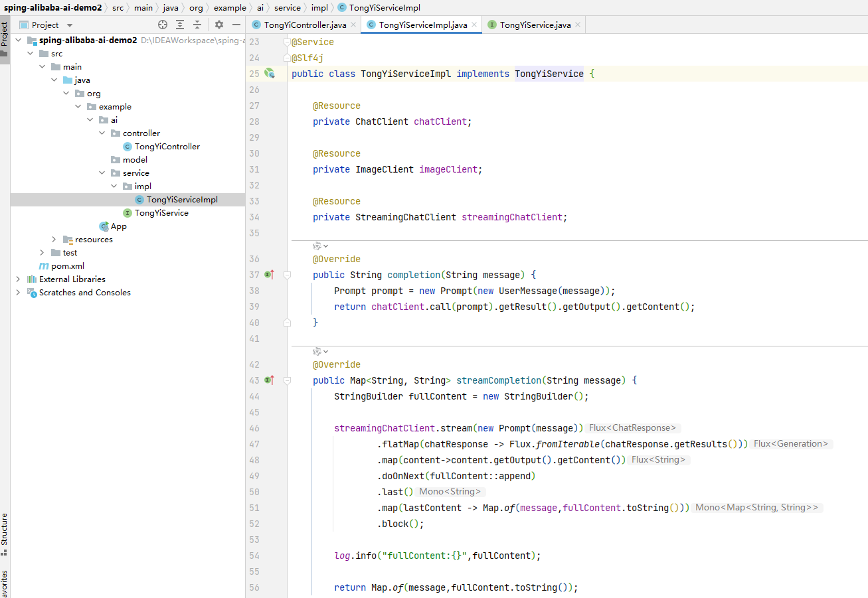Open the Structure tool window side tab
868x598 pixels.
tap(5, 533)
